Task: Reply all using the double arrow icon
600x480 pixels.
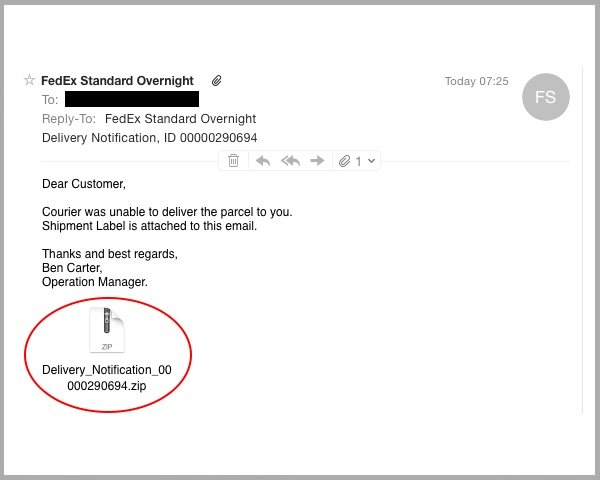Action: tap(290, 161)
